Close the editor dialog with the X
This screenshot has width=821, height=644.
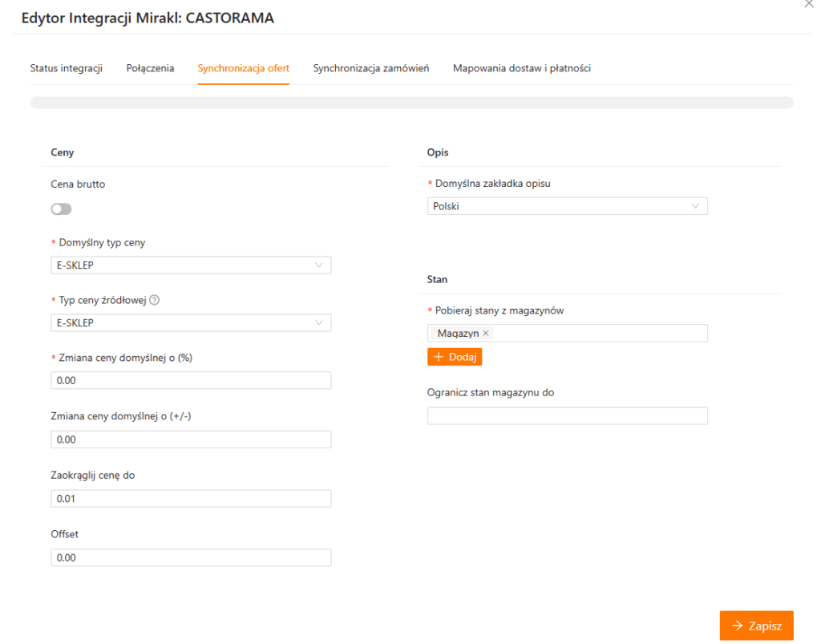809,4
